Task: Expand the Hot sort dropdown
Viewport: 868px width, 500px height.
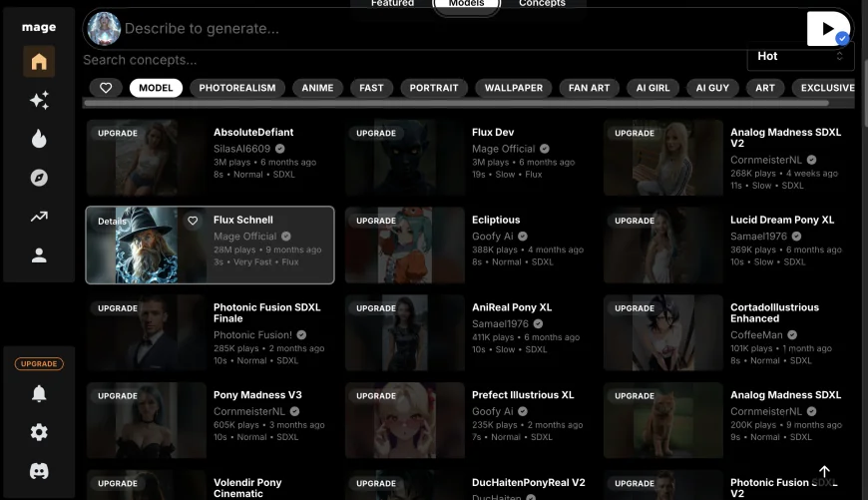Action: (x=800, y=56)
